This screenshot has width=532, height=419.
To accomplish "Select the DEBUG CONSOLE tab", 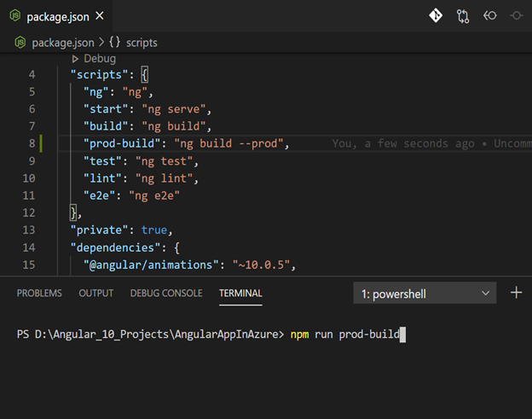I will 166,293.
